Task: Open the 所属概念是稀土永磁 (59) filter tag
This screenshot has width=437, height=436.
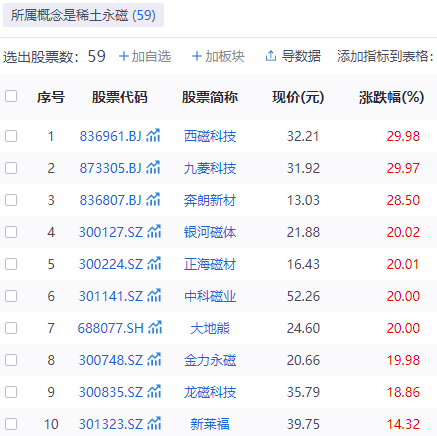Action: pos(83,15)
